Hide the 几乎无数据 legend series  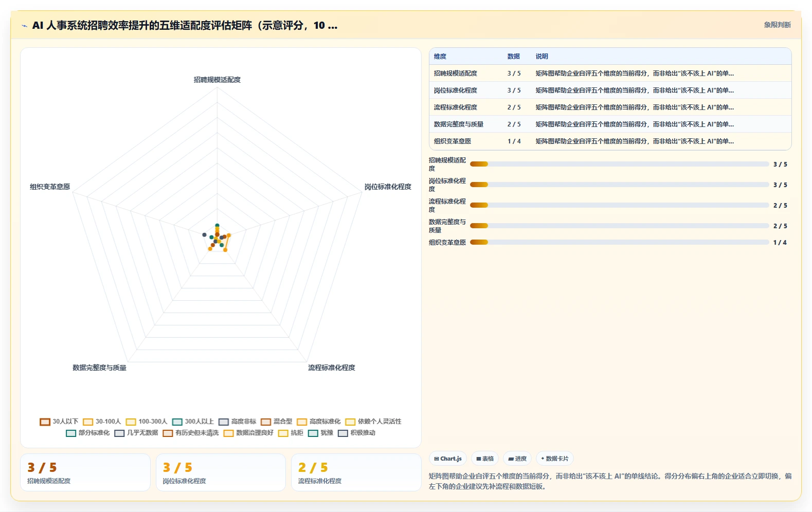click(x=136, y=433)
